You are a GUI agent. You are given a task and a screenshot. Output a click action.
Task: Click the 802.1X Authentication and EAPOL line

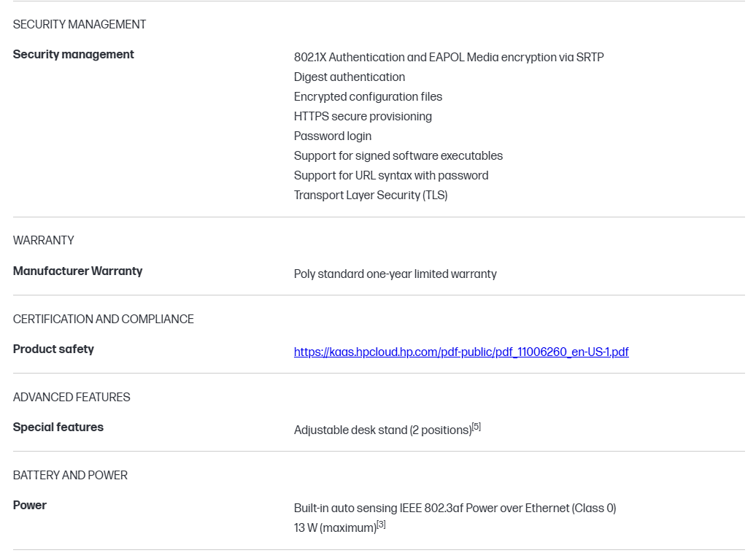click(x=448, y=57)
